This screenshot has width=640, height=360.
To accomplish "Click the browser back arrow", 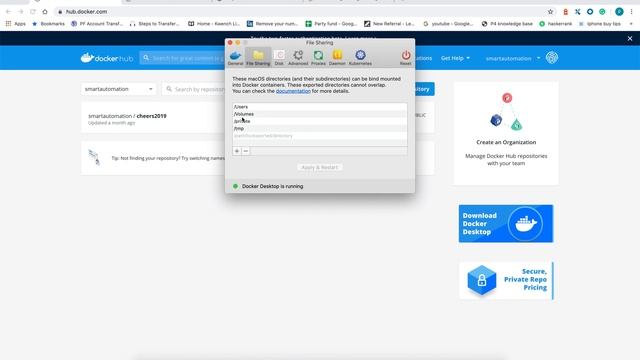I will (9, 12).
